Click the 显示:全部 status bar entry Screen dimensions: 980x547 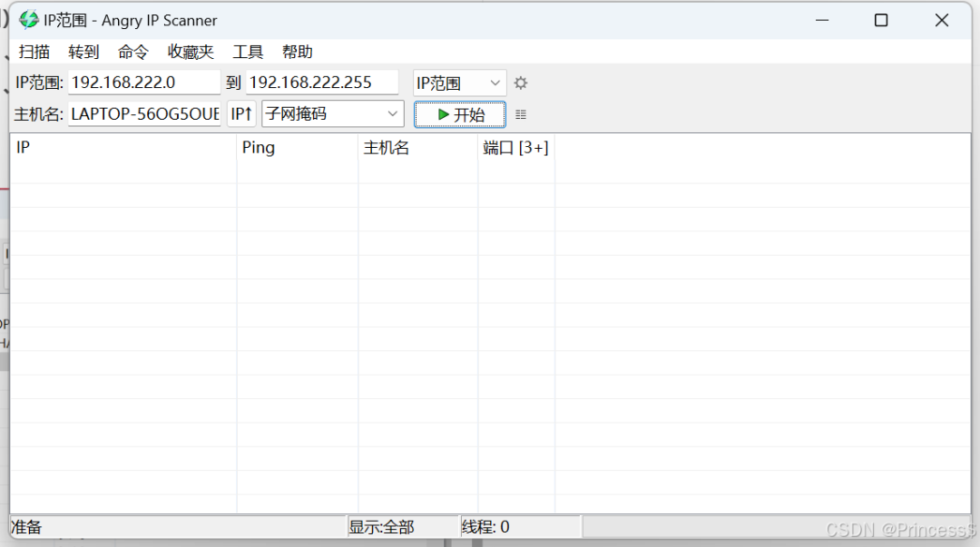click(x=403, y=527)
